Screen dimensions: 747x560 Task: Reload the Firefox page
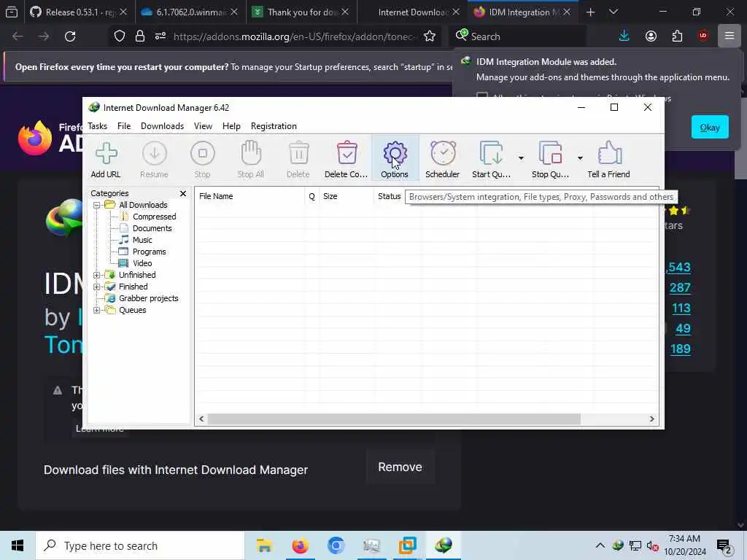(70, 36)
